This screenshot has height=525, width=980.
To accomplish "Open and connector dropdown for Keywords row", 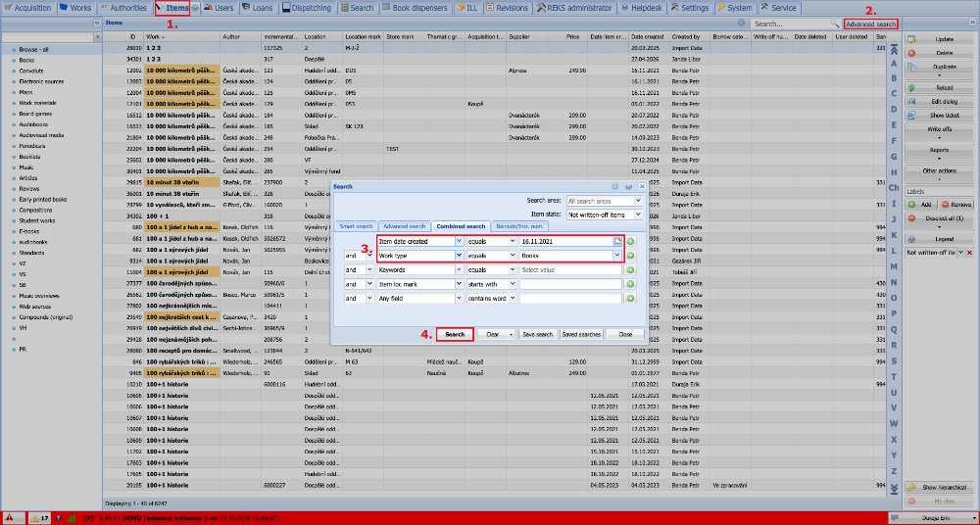I will pos(369,269).
